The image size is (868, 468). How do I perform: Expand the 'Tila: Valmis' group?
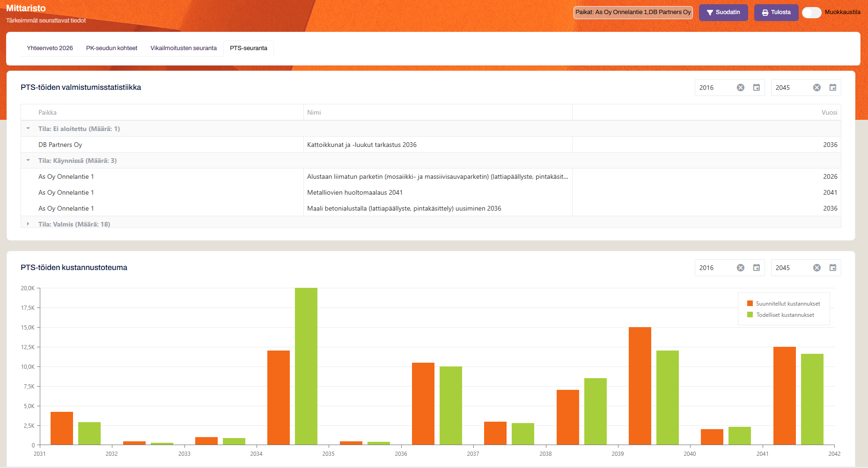pos(28,224)
